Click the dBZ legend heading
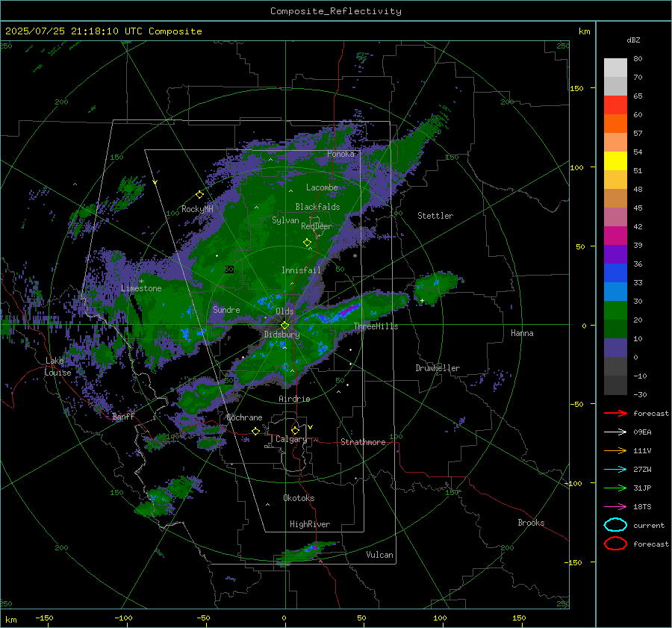Viewport: 672px width, 628px height. click(633, 40)
